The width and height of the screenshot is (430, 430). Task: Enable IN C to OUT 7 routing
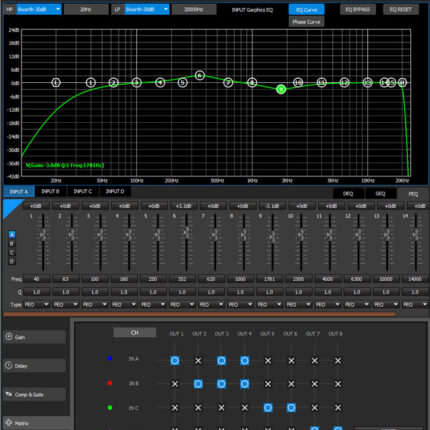(x=314, y=407)
